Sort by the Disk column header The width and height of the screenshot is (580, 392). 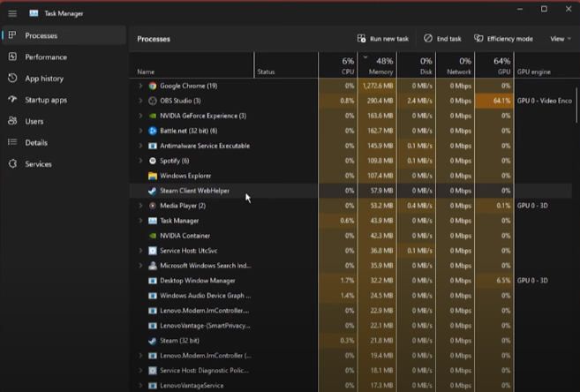417,65
